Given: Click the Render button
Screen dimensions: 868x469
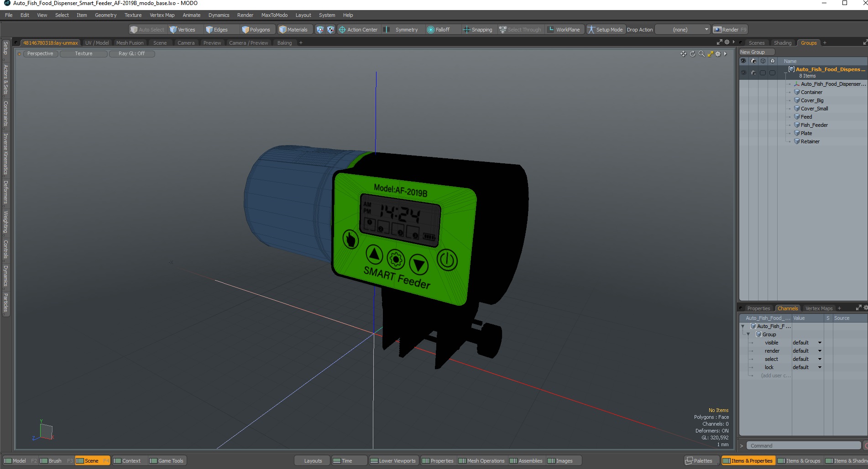Looking at the screenshot, I should click(730, 30).
